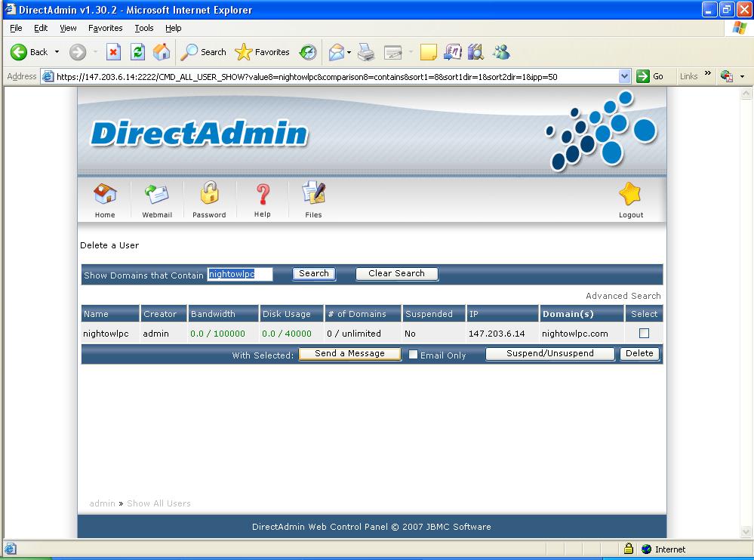Click the Clear Search button
The width and height of the screenshot is (754, 560).
click(397, 273)
